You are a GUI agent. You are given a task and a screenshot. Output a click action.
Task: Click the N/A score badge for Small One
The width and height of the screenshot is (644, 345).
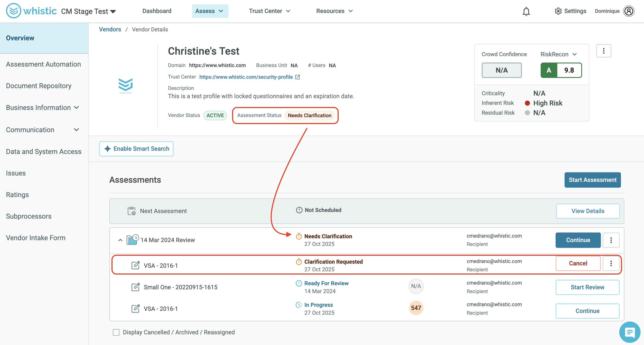[x=416, y=286]
